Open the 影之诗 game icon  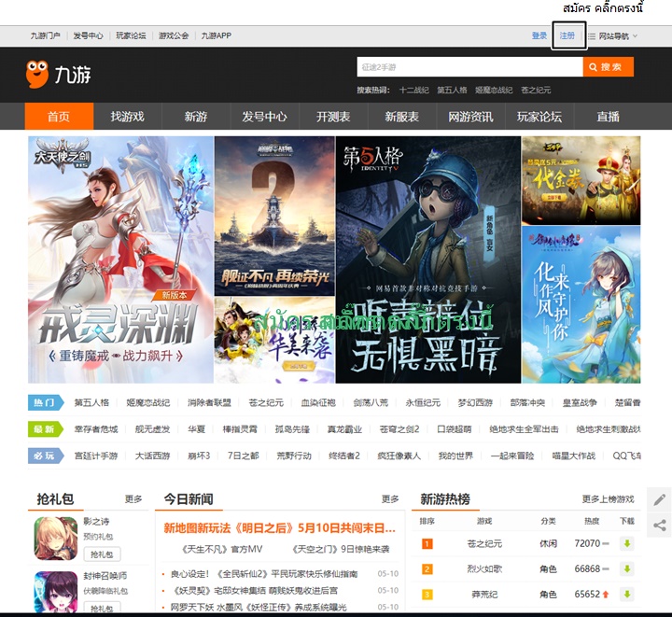(56, 539)
